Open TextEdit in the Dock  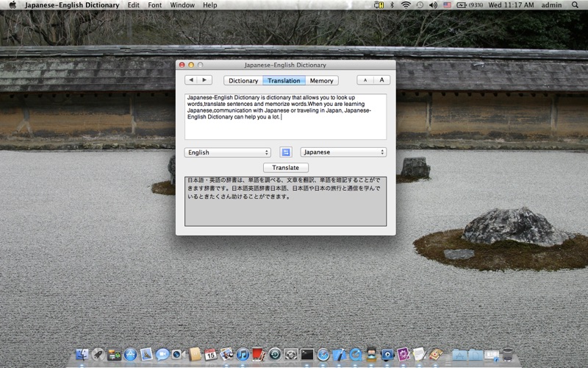419,354
